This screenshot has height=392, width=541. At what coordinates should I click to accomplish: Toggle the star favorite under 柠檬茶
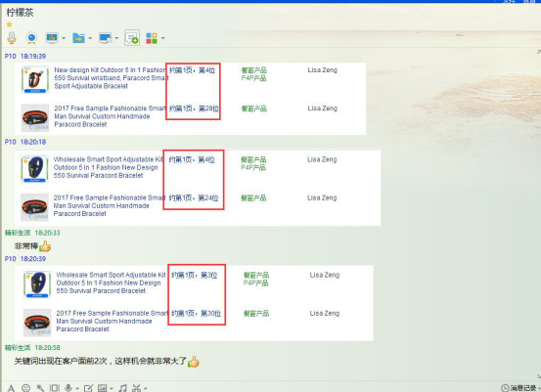pos(10,24)
